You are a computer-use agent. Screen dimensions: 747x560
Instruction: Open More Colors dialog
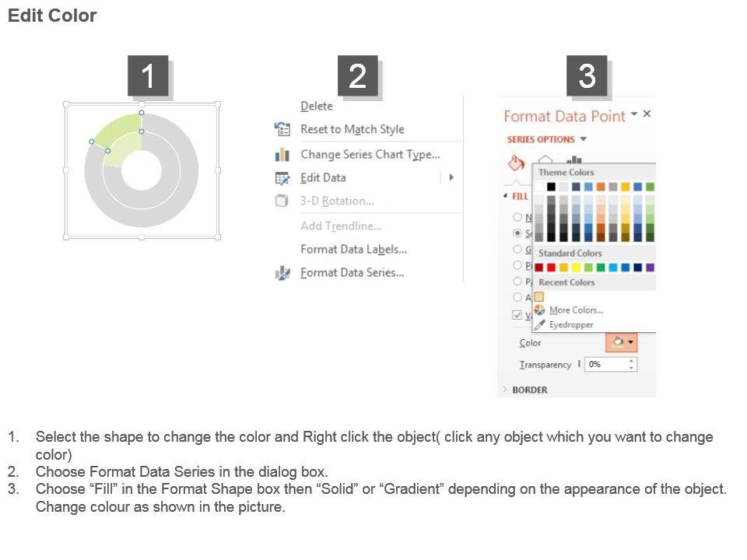[576, 310]
